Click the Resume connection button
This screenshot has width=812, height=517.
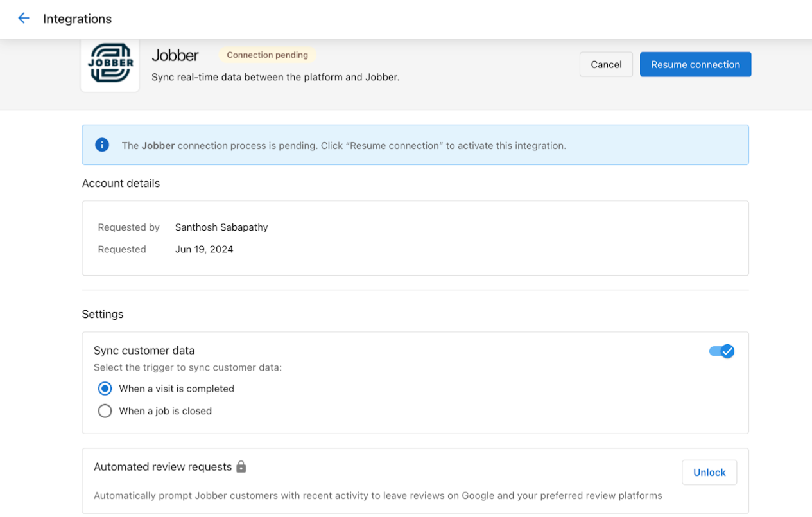pos(695,64)
